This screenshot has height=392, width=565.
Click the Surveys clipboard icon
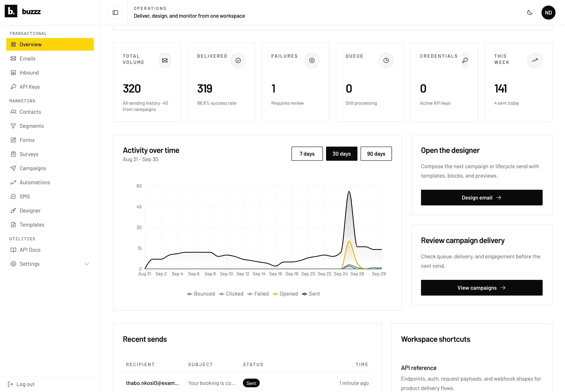pos(13,154)
